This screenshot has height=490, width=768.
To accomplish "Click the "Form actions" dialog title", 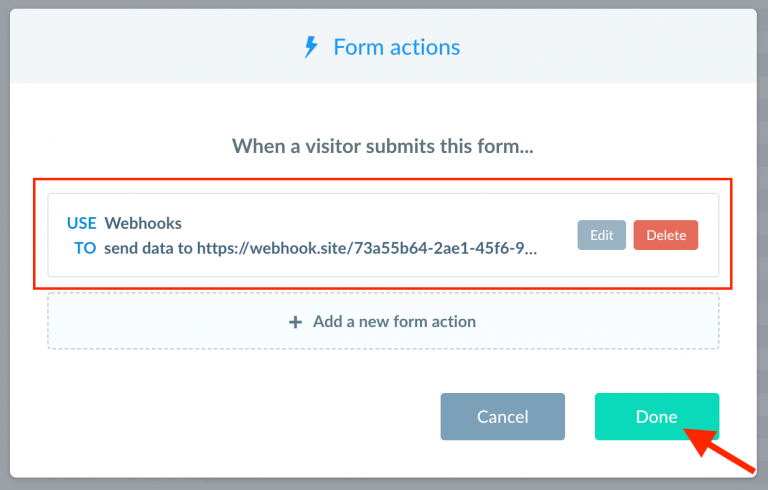I will [396, 47].
